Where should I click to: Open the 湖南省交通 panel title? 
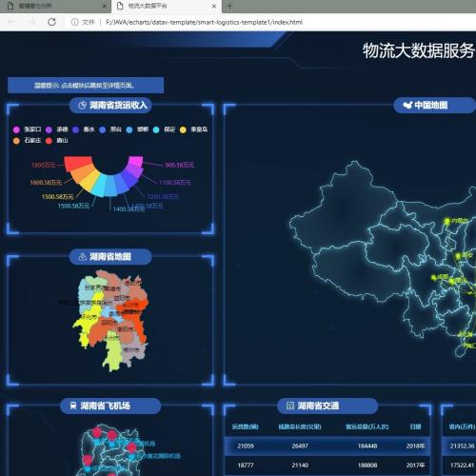[x=318, y=406]
